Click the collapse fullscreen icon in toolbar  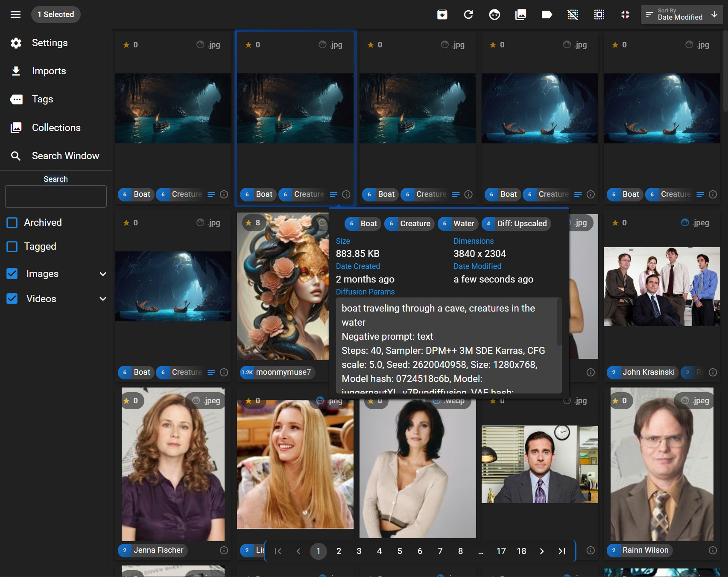point(625,15)
